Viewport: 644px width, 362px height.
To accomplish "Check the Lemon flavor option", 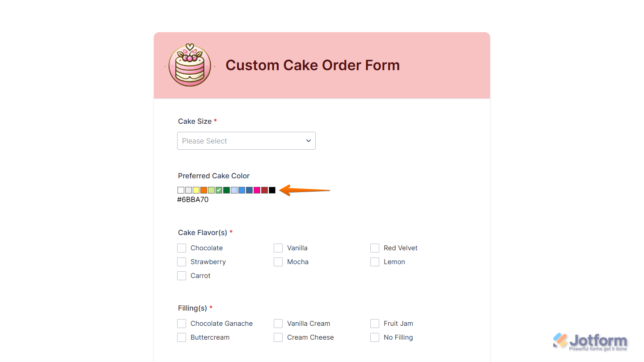I will pyautogui.click(x=375, y=261).
